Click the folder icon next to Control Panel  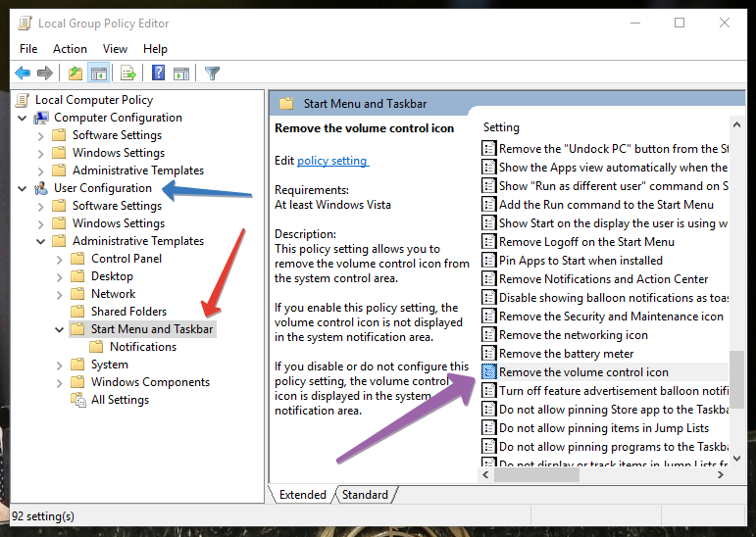pyautogui.click(x=77, y=259)
